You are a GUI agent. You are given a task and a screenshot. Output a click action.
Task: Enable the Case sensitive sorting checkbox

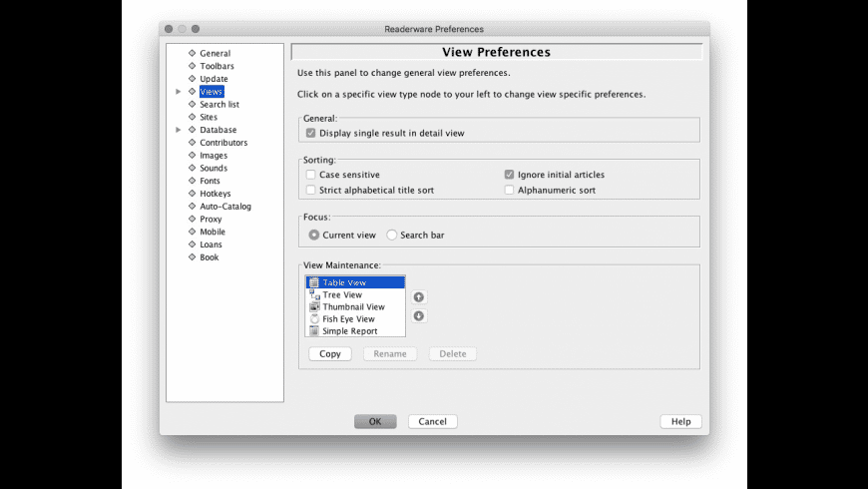(x=310, y=175)
